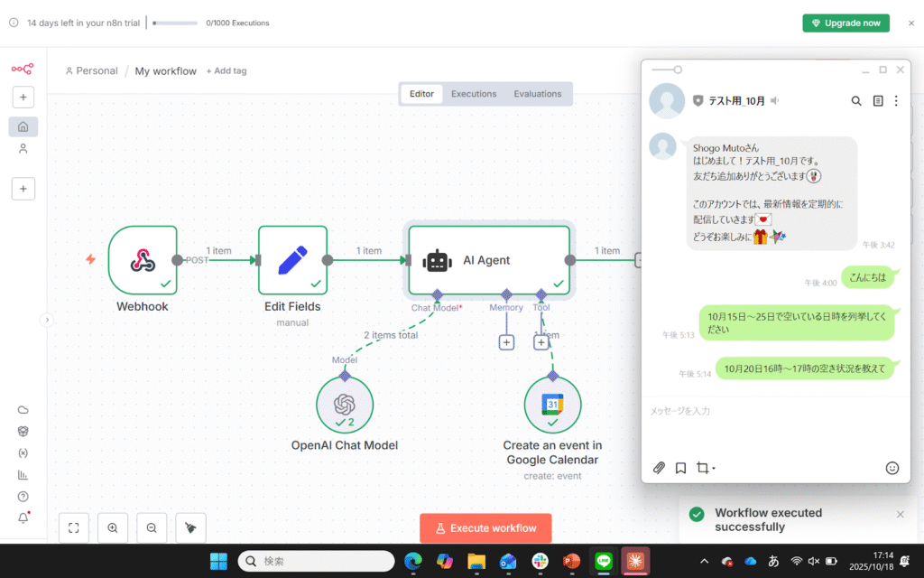Click the paperclip attach file icon
The image size is (924, 578).
click(660, 468)
